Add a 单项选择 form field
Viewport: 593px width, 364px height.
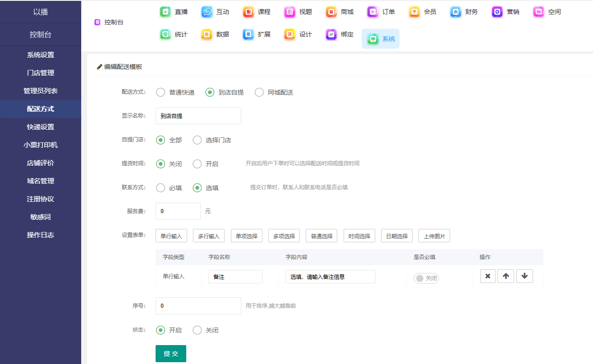[247, 236]
